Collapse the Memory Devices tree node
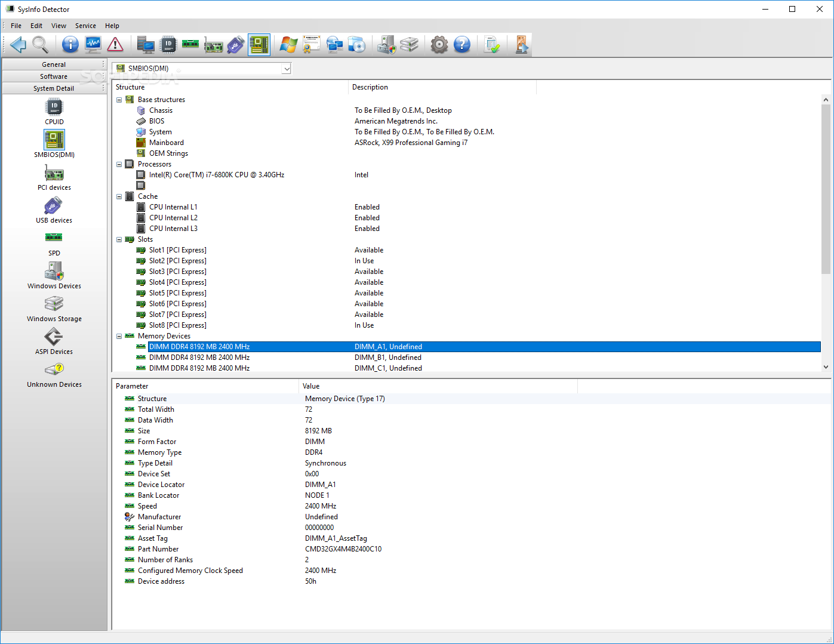This screenshot has height=644, width=834. (x=119, y=336)
